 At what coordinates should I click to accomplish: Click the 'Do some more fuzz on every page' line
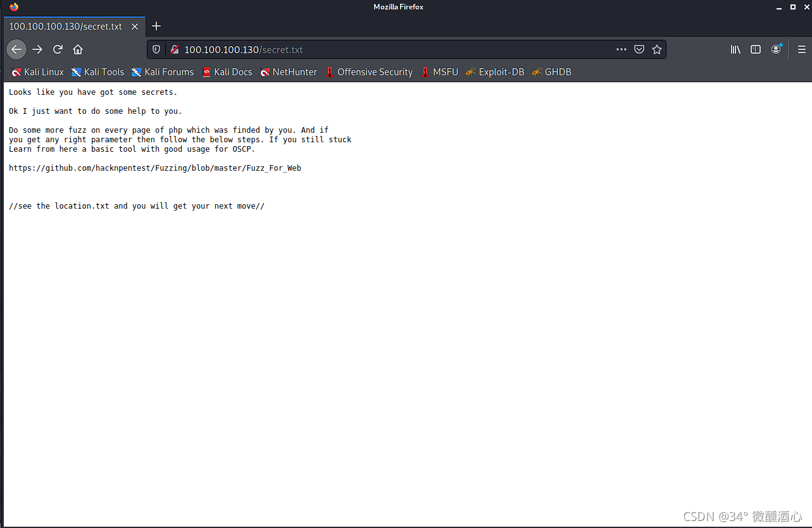(169, 130)
